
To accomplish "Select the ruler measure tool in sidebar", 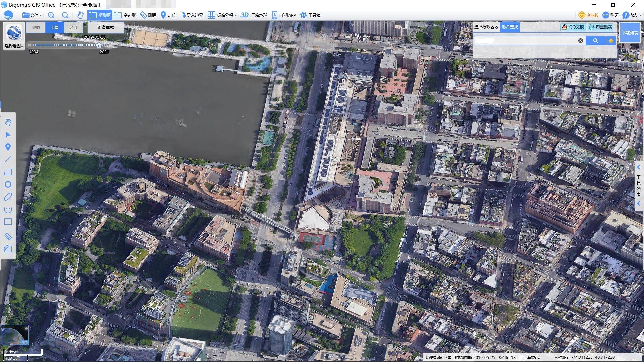I will (8, 236).
